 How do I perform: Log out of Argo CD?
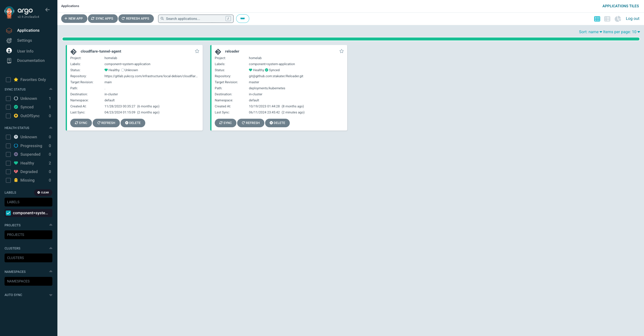point(632,19)
